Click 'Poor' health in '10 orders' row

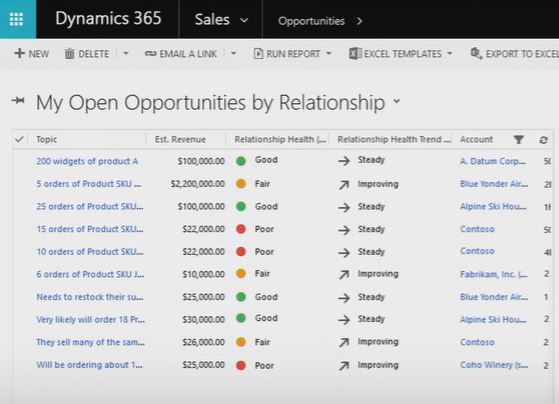tap(264, 252)
